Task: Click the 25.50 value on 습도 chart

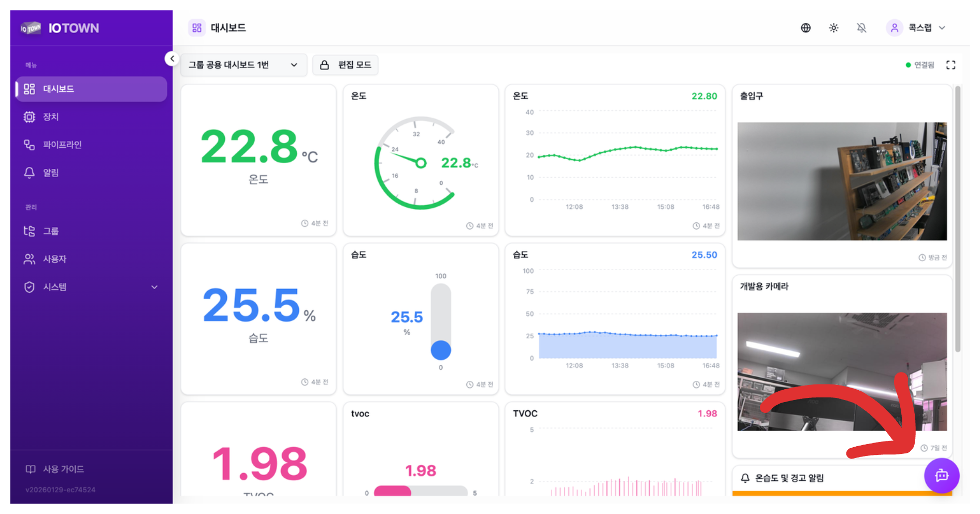Action: tap(704, 255)
